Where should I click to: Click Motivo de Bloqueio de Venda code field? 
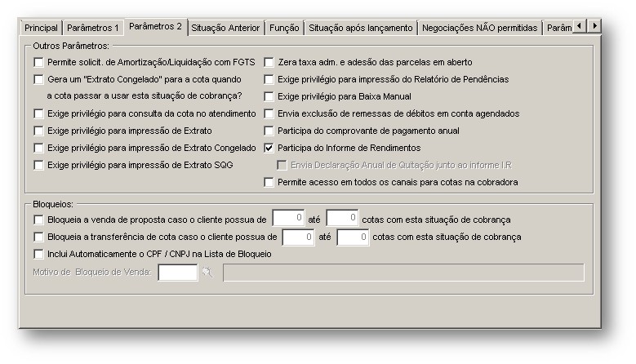178,273
